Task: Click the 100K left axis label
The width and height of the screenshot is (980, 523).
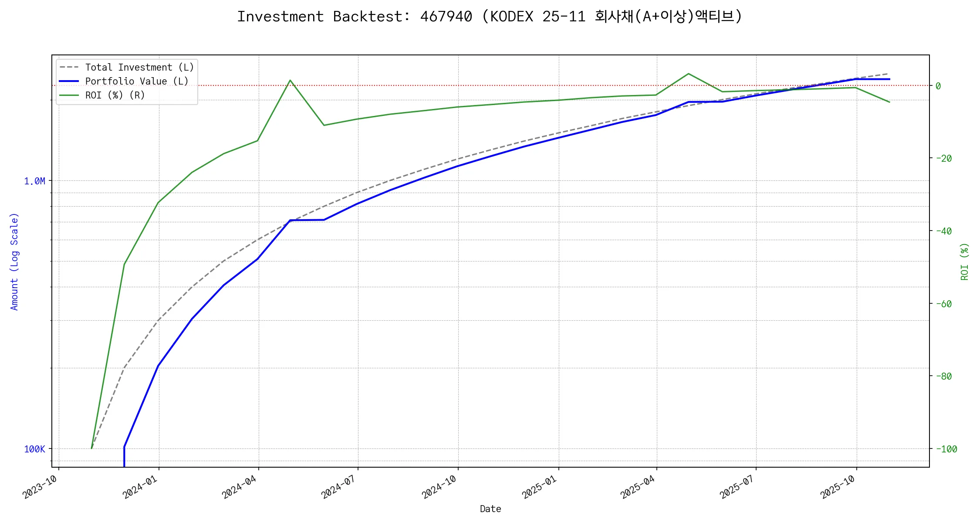Action: pos(34,449)
